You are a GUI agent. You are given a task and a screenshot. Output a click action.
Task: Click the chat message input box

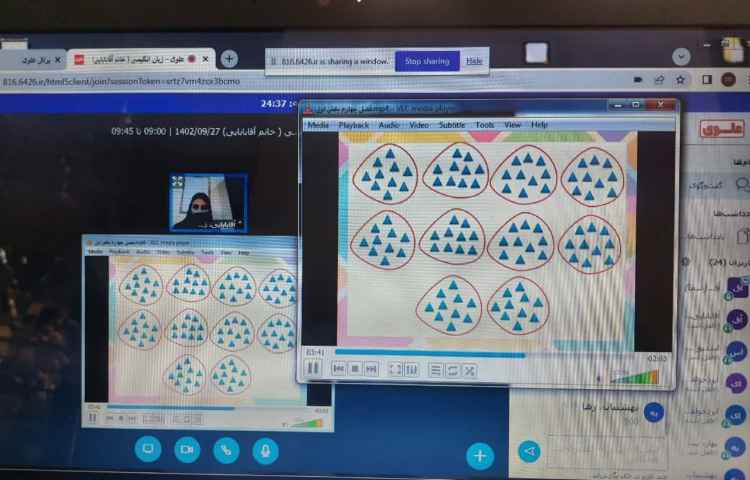(606, 452)
